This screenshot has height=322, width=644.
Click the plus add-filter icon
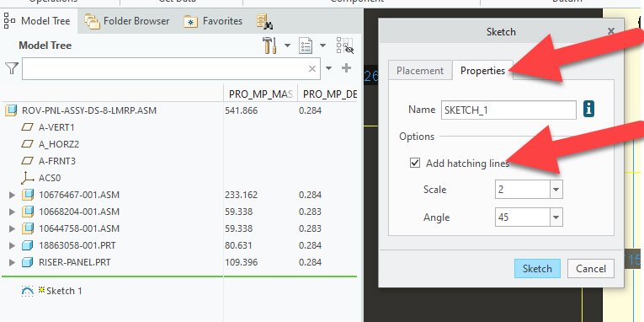click(x=346, y=68)
